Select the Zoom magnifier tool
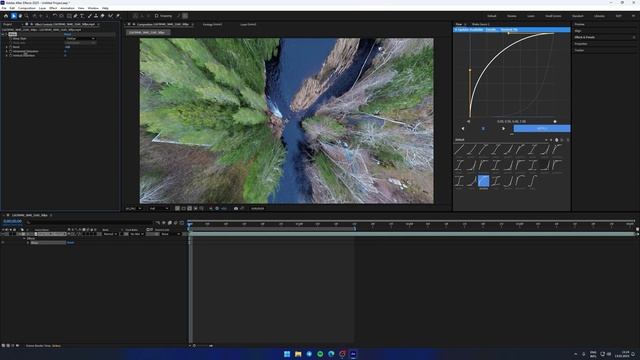Screen dimensions: 640x360 27,16
